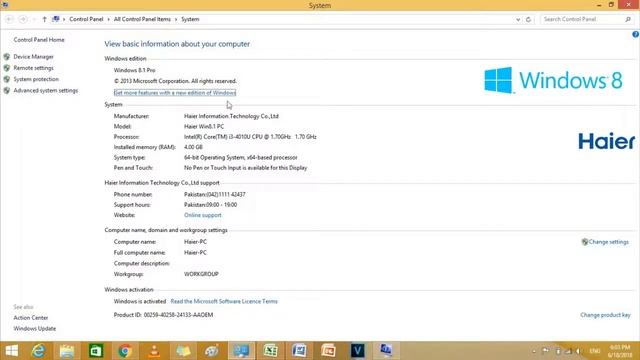Open the volume speaker tray icon
The width and height of the screenshot is (640, 360).
tap(579, 351)
